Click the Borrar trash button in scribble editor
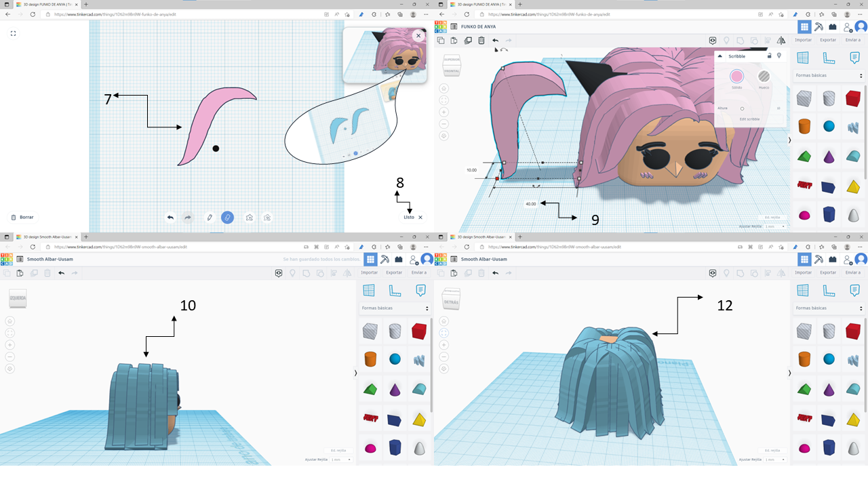The height and width of the screenshot is (488, 868). click(22, 218)
